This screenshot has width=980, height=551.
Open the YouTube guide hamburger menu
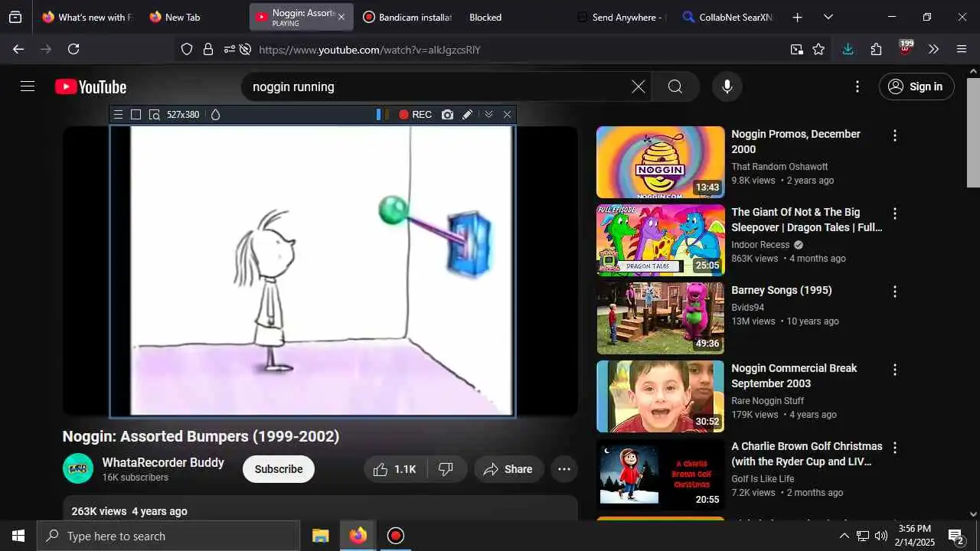[x=28, y=86]
